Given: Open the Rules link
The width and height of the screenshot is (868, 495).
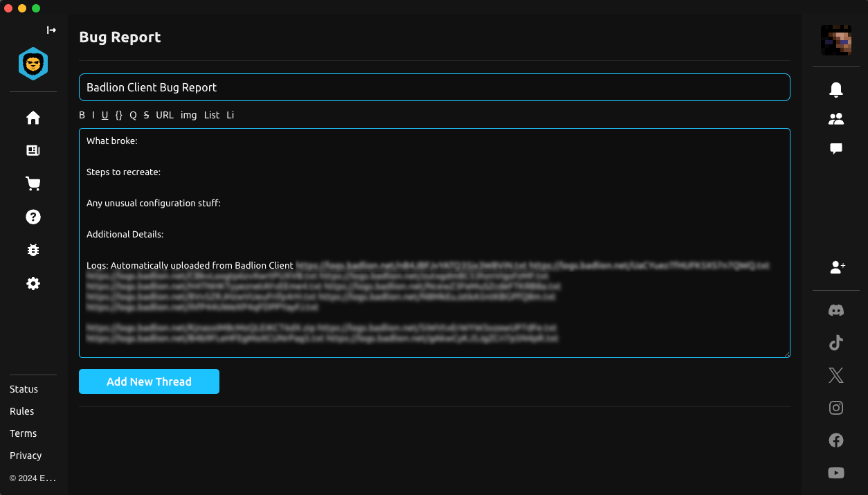Looking at the screenshot, I should [22, 411].
